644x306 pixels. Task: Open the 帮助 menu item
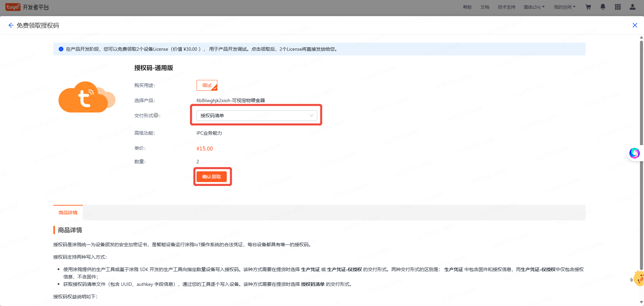click(467, 7)
